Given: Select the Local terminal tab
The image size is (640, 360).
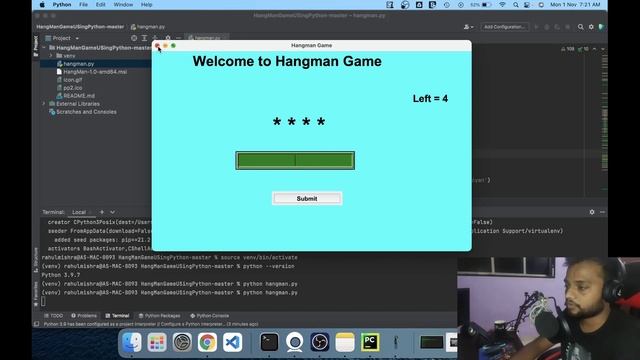Looking at the screenshot, I should tap(79, 212).
